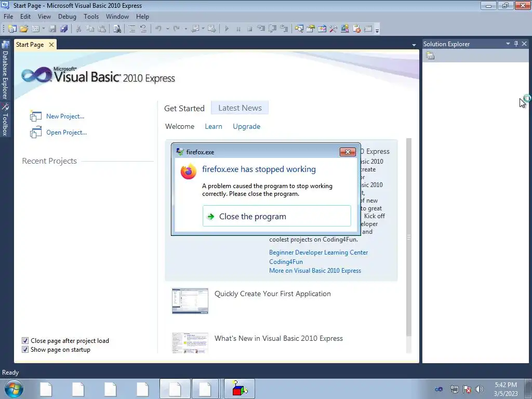Click the Save All toolbar icon

coord(64,29)
